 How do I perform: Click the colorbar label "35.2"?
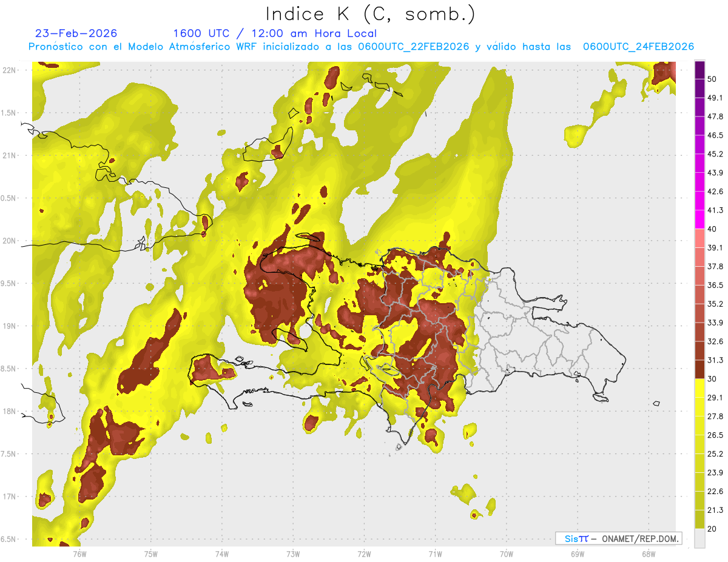pos(715,304)
